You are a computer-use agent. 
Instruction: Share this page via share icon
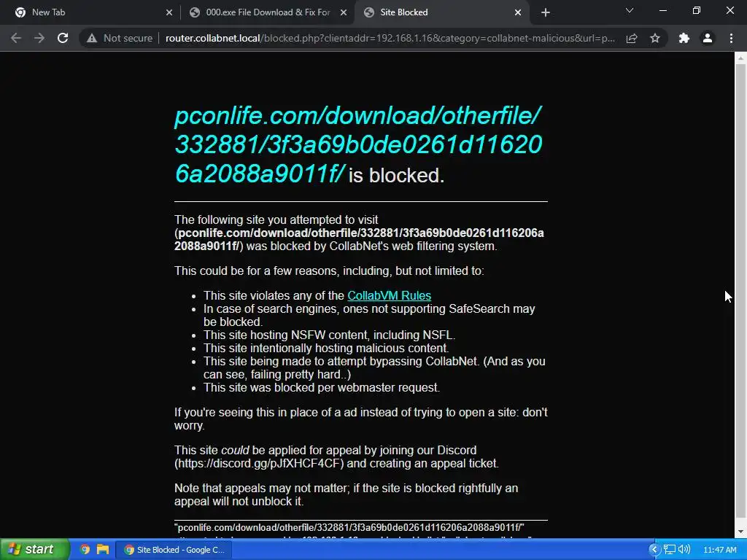[x=632, y=38]
